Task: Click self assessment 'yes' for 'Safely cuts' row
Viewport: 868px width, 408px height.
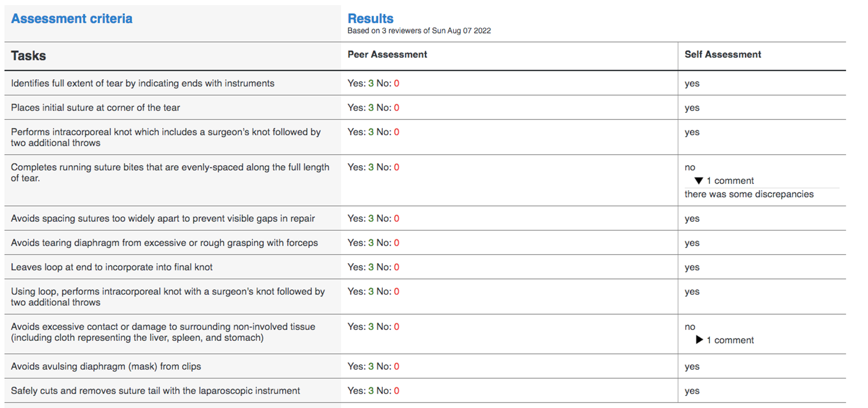Action: click(692, 391)
